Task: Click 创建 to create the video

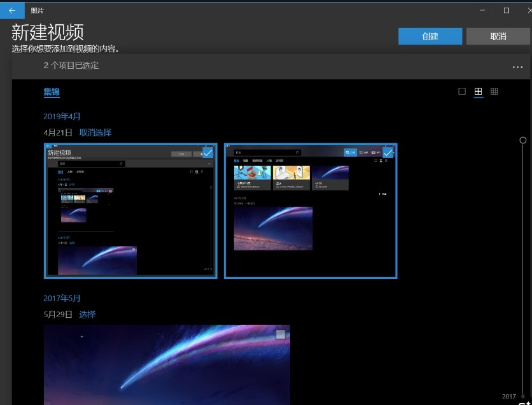Action: [x=430, y=36]
